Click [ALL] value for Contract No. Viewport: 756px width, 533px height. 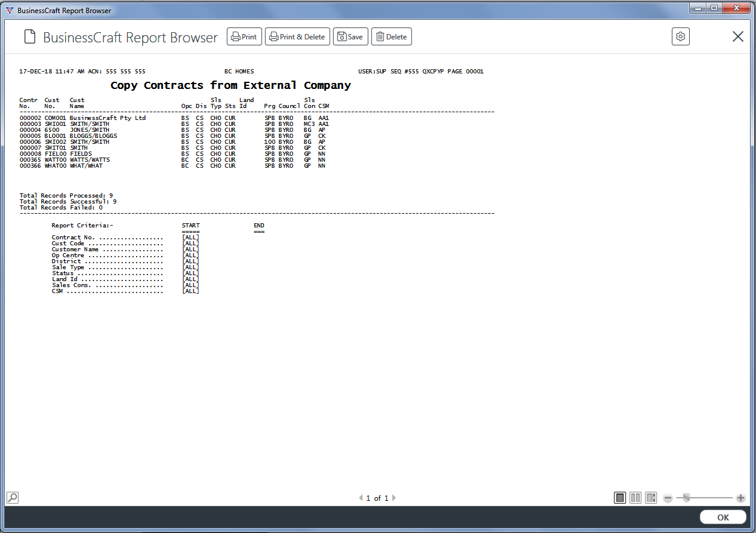(190, 238)
